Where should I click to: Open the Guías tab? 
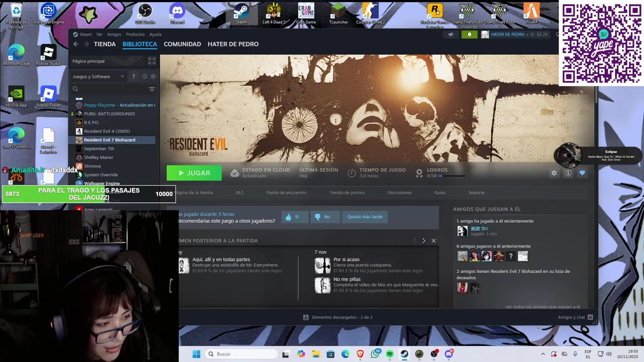coord(440,193)
